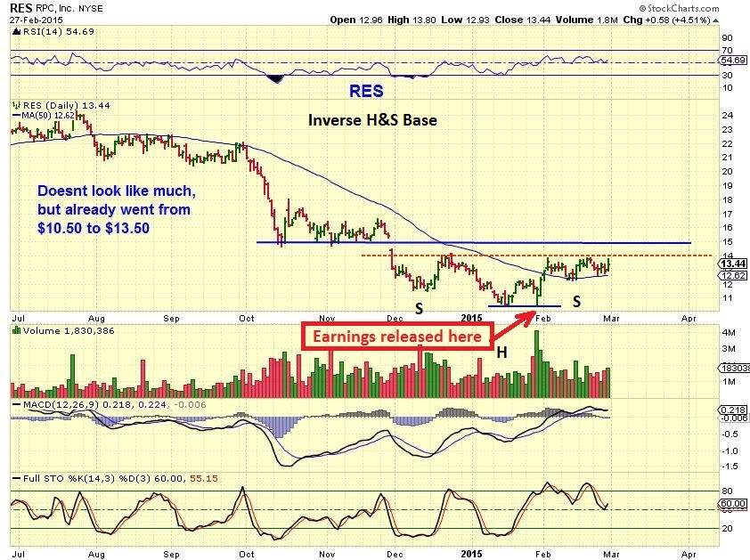This screenshot has height=560, width=750.
Task: Click the 54.69 RSI value tag on right axis
Action: pyautogui.click(x=732, y=61)
